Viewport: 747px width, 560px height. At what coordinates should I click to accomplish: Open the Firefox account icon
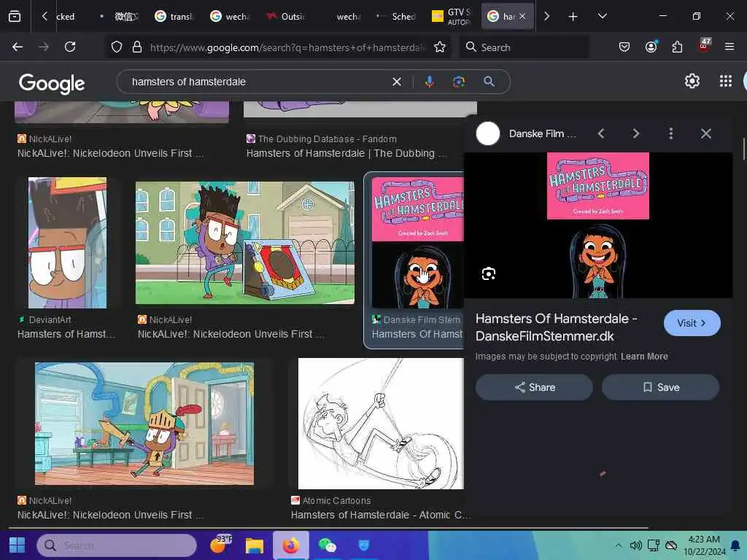[x=651, y=47]
